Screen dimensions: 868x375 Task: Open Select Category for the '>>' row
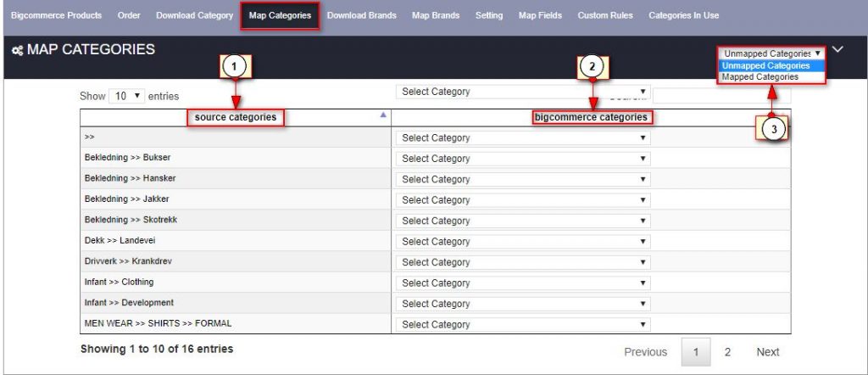[523, 138]
